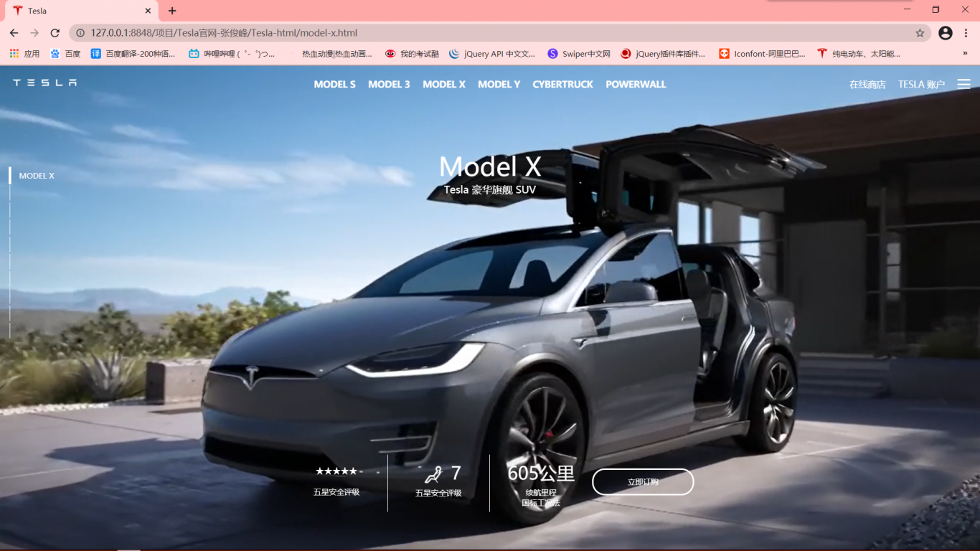Close the Tesla tab
Viewport: 980px width, 551px height.
148,11
